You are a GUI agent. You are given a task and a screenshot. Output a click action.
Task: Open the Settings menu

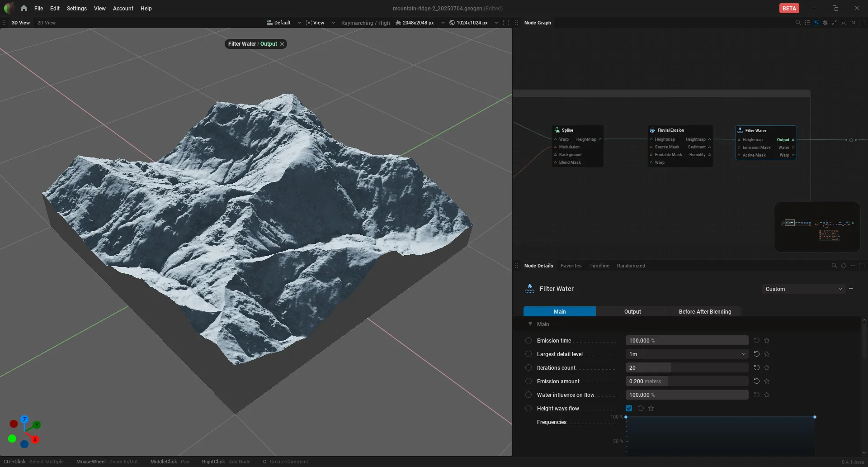pyautogui.click(x=76, y=8)
